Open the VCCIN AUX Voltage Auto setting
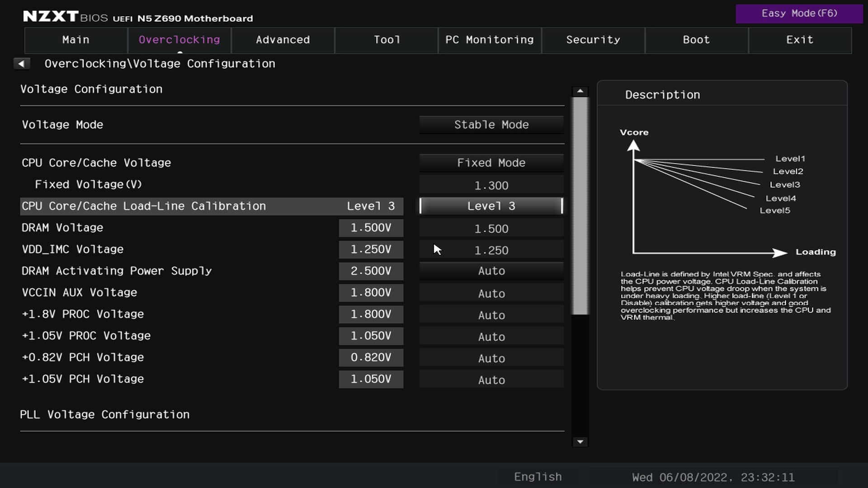Image resolution: width=868 pixels, height=488 pixels. [x=491, y=293]
